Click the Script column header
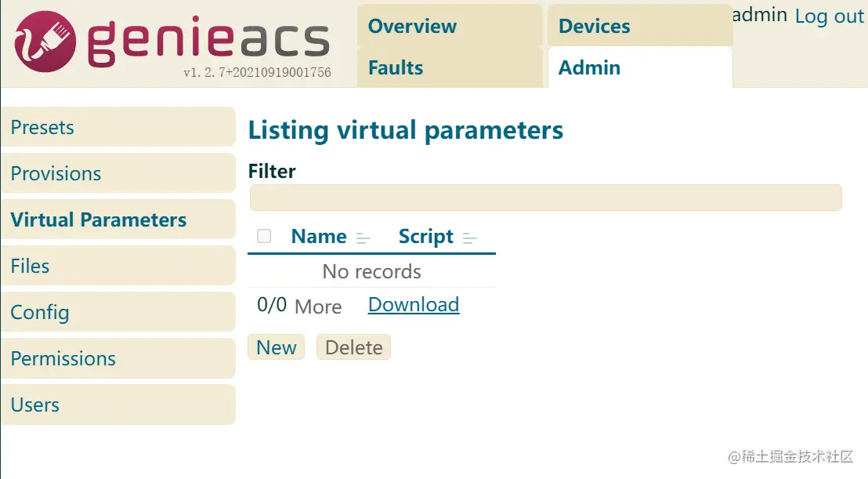The width and height of the screenshot is (868, 479). (x=425, y=237)
